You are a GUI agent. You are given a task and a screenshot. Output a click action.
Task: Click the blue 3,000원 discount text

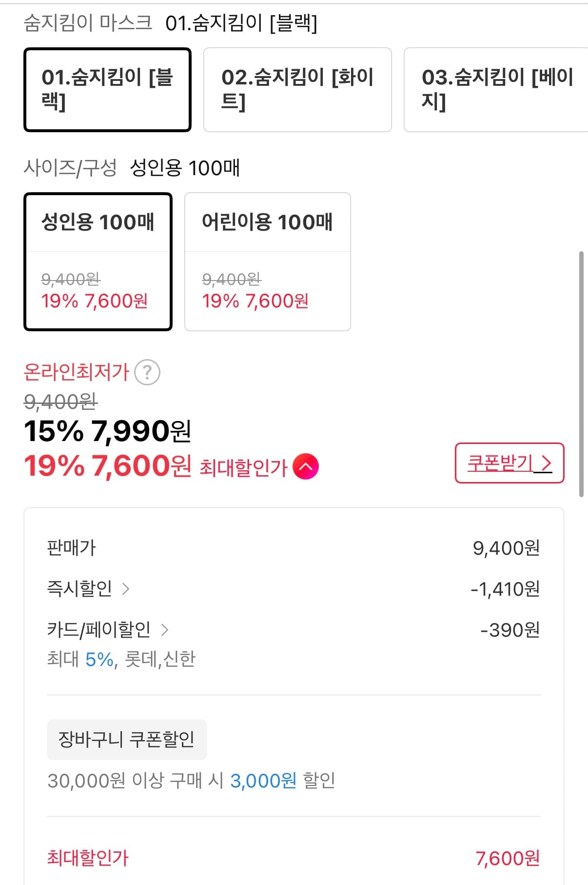[x=263, y=781]
